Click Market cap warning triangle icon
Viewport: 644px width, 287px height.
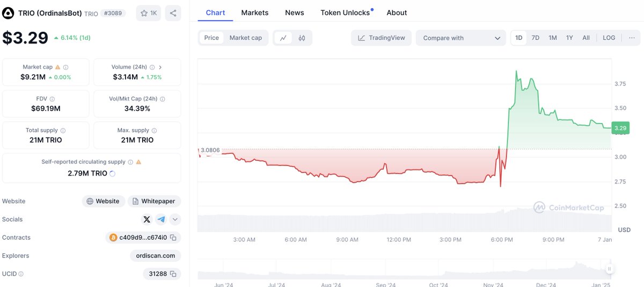pos(58,67)
